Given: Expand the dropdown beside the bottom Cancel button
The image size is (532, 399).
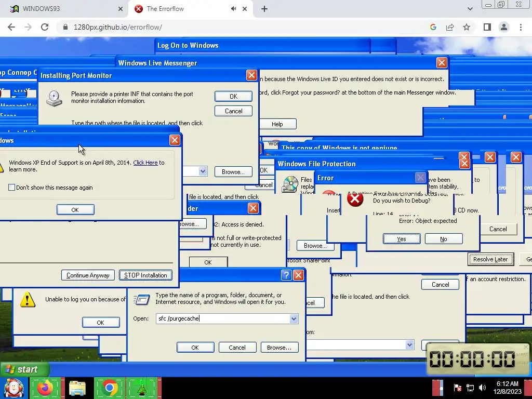Looking at the screenshot, I should click(410, 345).
